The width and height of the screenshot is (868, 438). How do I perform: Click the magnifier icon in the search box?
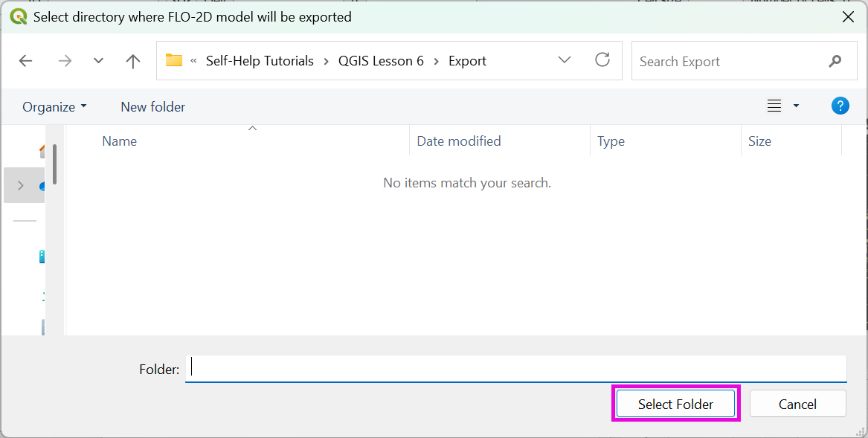point(835,61)
